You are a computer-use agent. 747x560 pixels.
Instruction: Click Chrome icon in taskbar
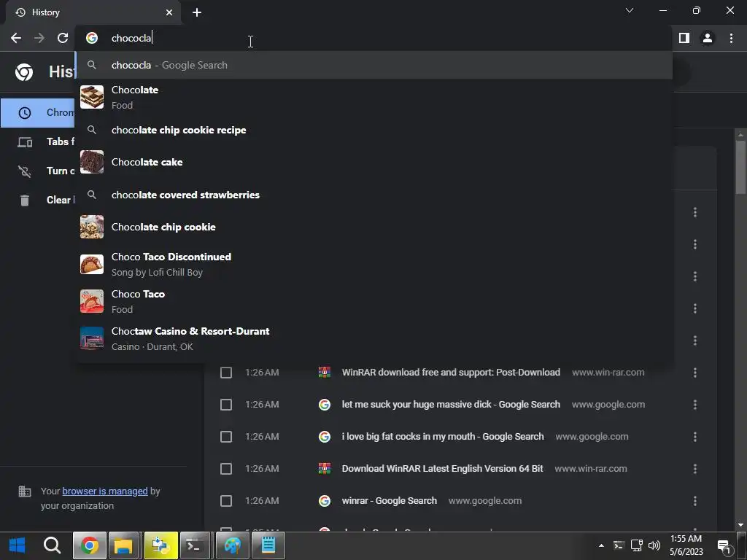click(x=89, y=545)
